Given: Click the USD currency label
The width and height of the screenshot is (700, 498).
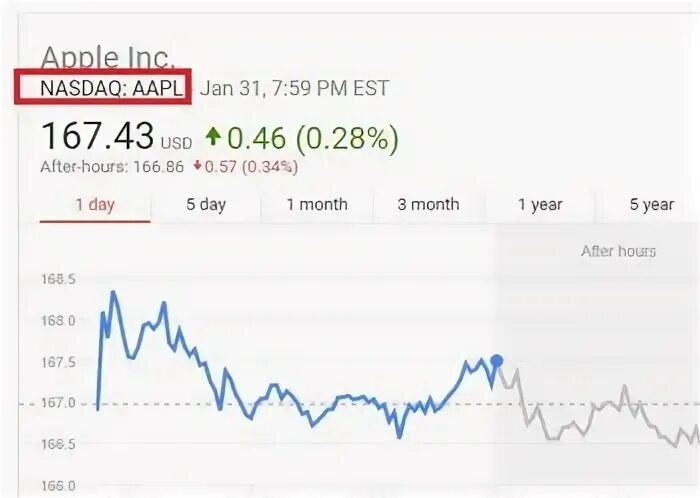Looking at the screenshot, I should point(176,143).
